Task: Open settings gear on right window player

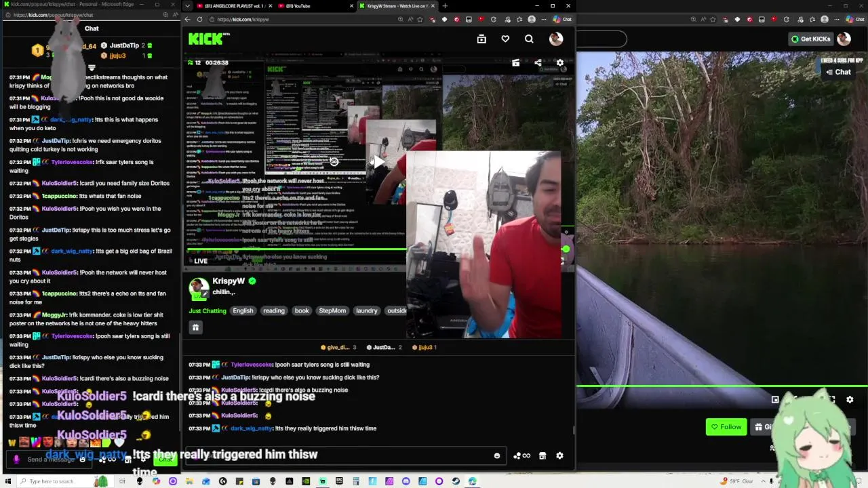Action: tap(850, 400)
